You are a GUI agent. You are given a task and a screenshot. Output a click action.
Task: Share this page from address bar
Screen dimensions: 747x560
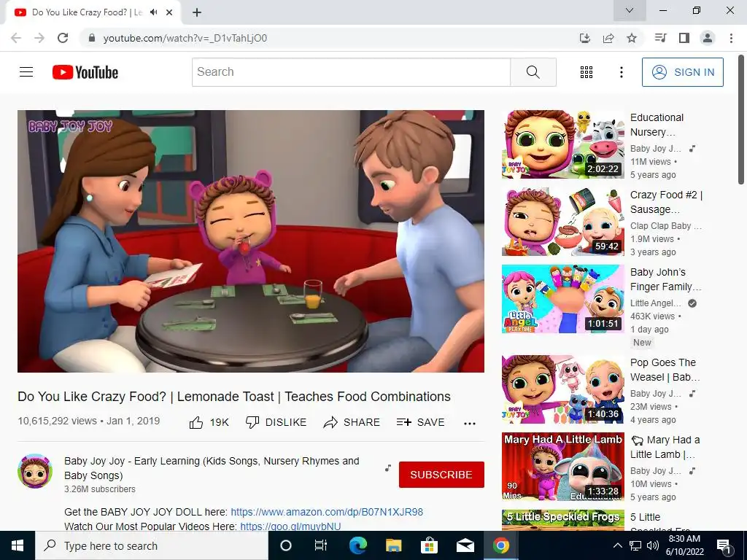(608, 38)
